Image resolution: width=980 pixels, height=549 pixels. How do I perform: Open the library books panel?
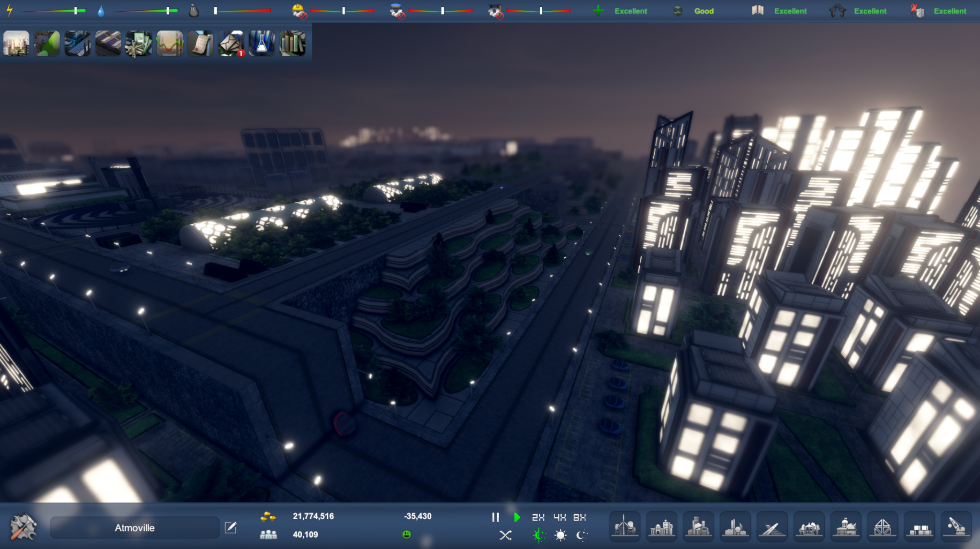coord(293,43)
